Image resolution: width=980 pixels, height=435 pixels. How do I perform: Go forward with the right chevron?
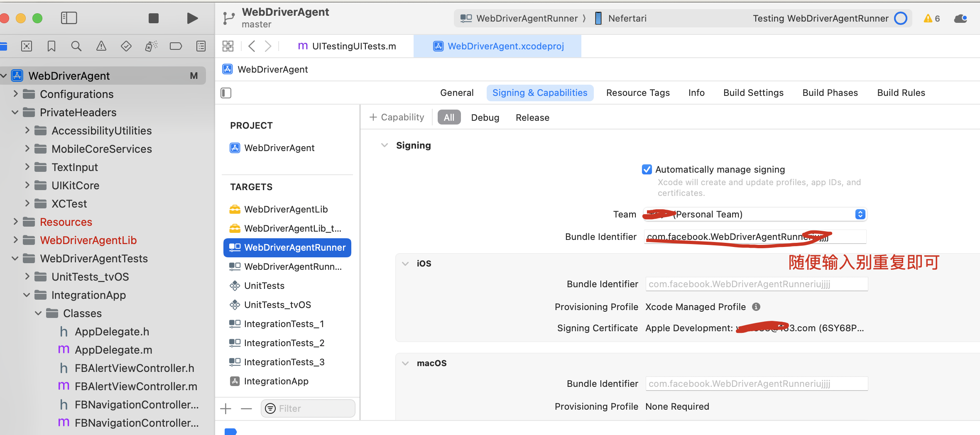[x=268, y=46]
